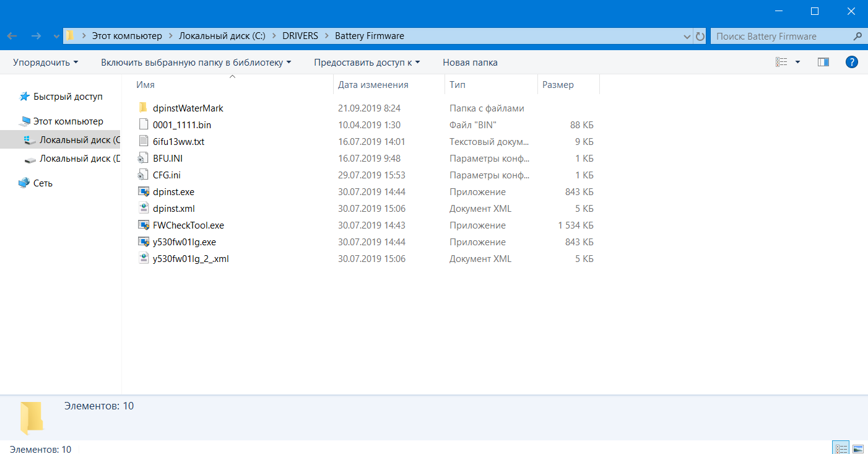Viewport: 868px width, 454px height.
Task: Select Этот компьютер in navigation pane
Action: 68,121
